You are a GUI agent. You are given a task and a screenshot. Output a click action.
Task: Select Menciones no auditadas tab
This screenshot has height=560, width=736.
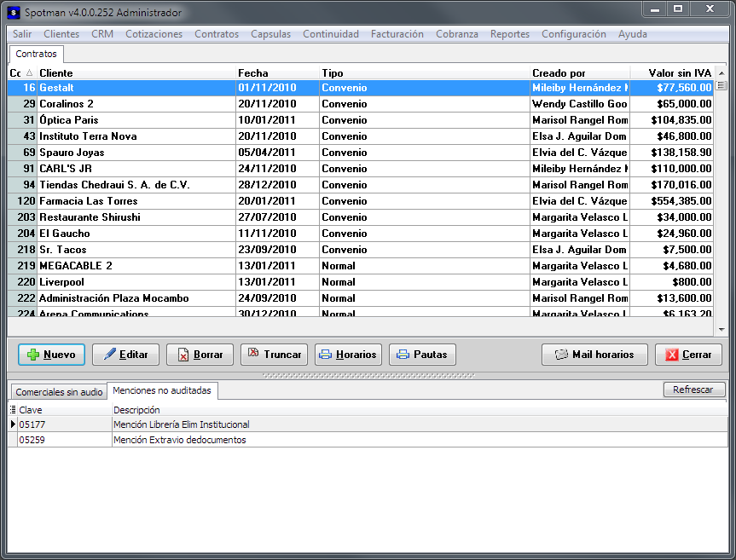pos(162,390)
